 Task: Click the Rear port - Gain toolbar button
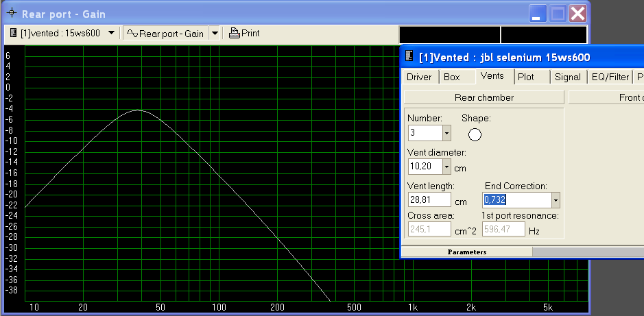click(x=167, y=33)
